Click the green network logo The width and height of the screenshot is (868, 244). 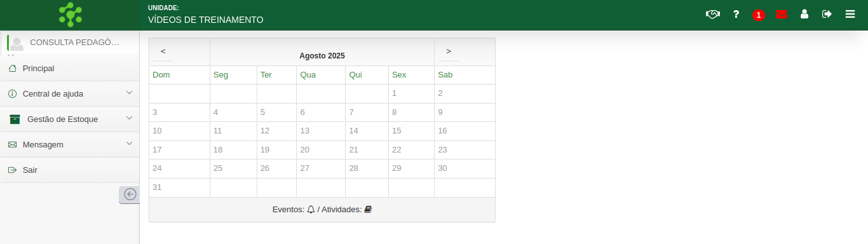[x=70, y=15]
